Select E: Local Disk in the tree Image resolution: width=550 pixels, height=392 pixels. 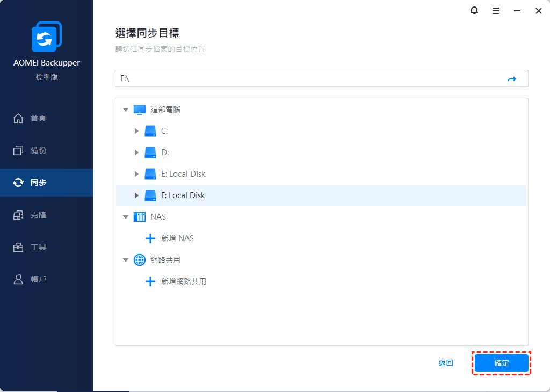(183, 174)
